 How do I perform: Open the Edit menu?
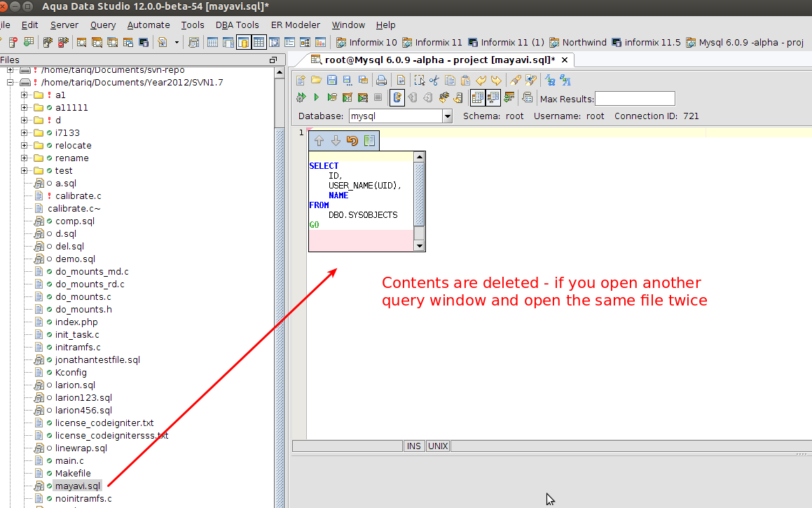pyautogui.click(x=29, y=25)
